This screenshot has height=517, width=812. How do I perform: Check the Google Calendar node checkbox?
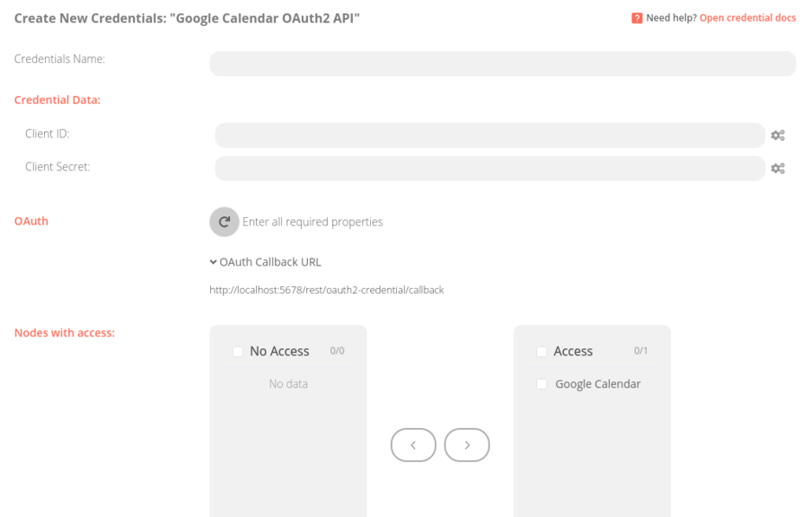coord(542,384)
